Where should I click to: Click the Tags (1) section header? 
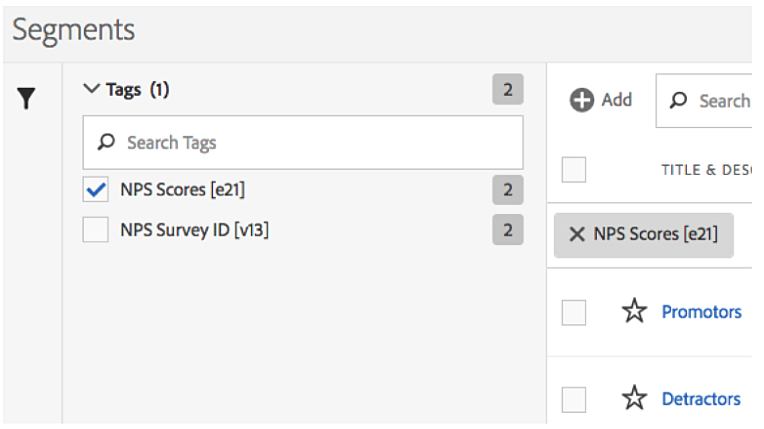(x=138, y=90)
